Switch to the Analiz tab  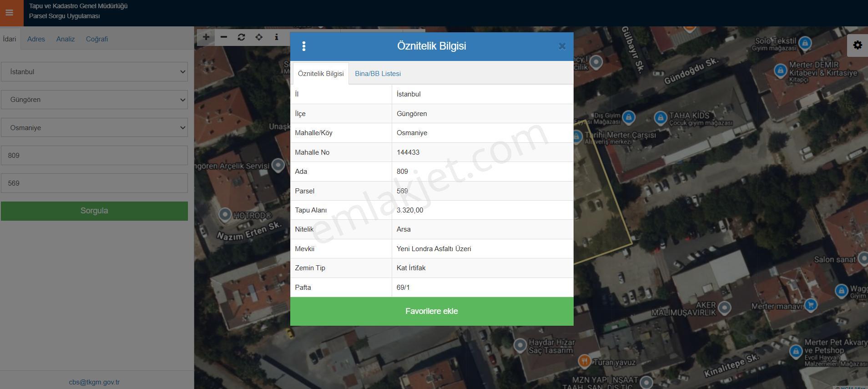tap(66, 39)
